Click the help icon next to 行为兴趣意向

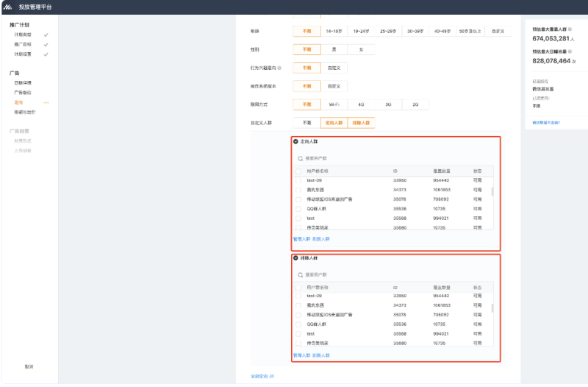(279, 68)
